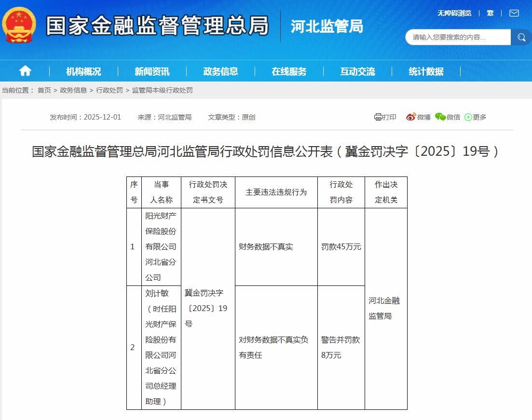The height and width of the screenshot is (420, 532).
Task: Click the printer icon
Action: pos(378,117)
